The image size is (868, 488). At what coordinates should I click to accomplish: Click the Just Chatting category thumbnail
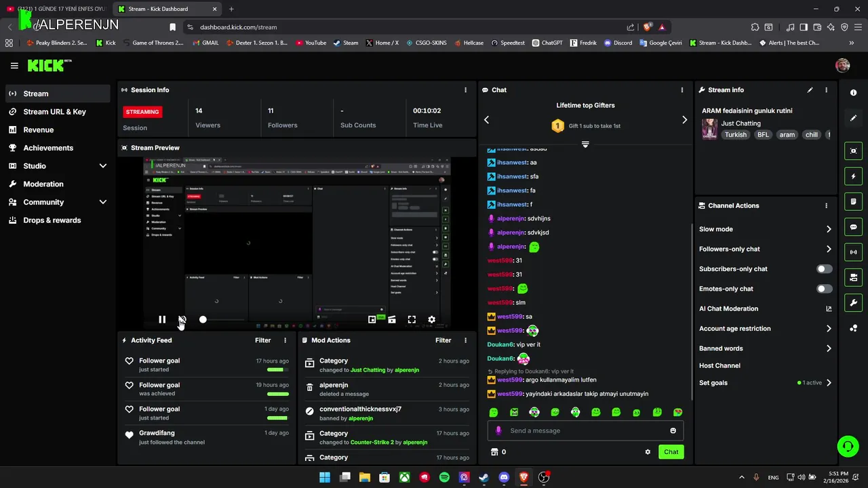click(709, 129)
